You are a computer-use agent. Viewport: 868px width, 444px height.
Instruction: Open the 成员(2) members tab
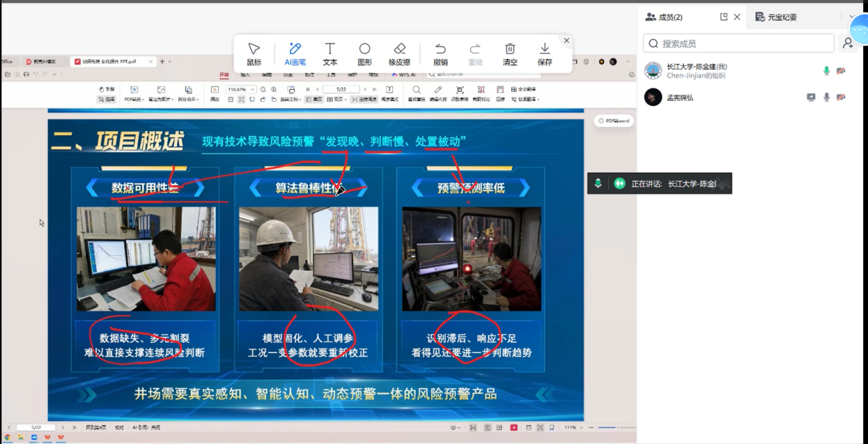pos(664,17)
